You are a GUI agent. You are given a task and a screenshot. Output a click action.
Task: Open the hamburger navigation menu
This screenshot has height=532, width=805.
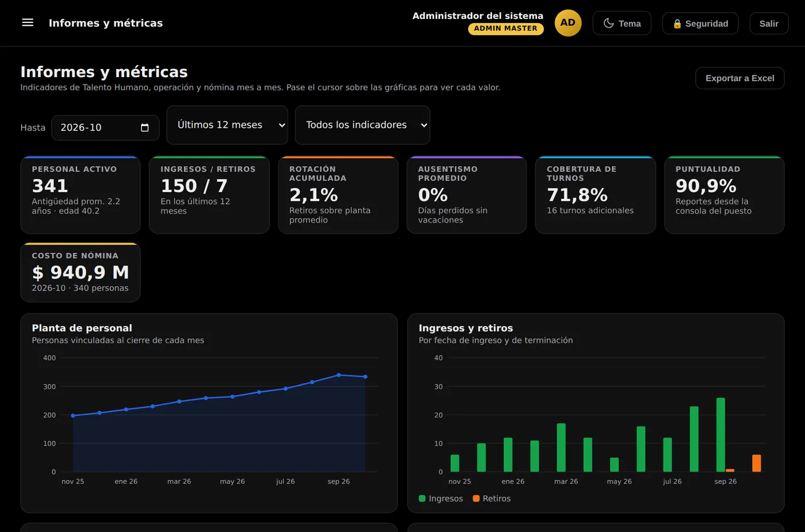(x=28, y=22)
